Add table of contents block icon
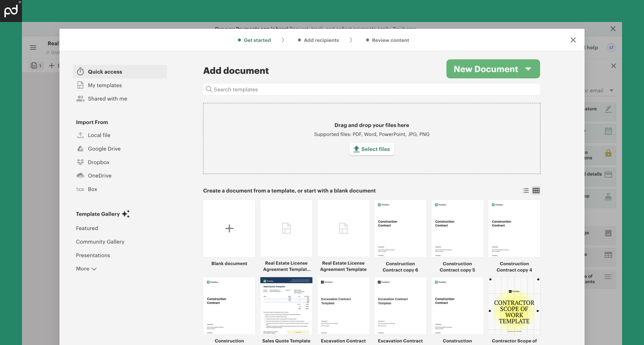 coord(609,277)
